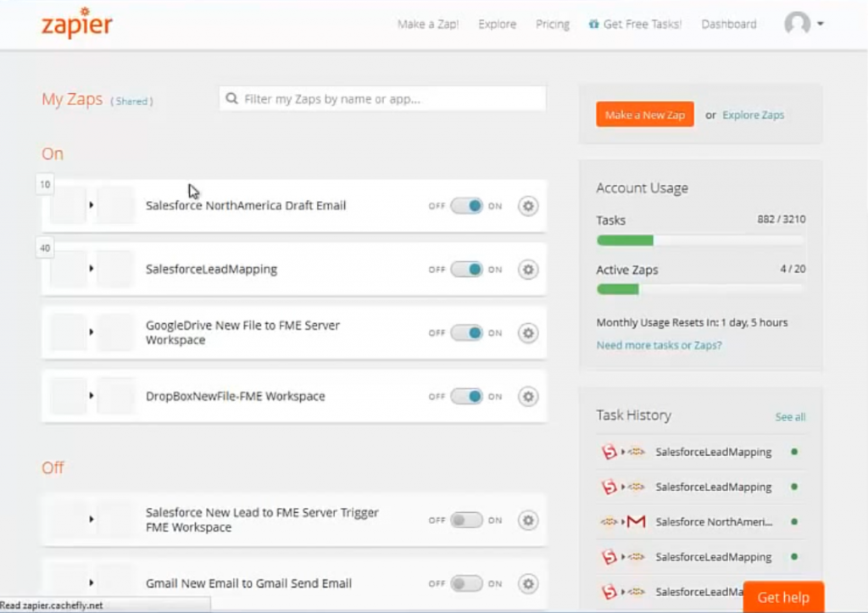Click Salesforce icon in second Task History row
The width and height of the screenshot is (868, 613).
pos(609,487)
